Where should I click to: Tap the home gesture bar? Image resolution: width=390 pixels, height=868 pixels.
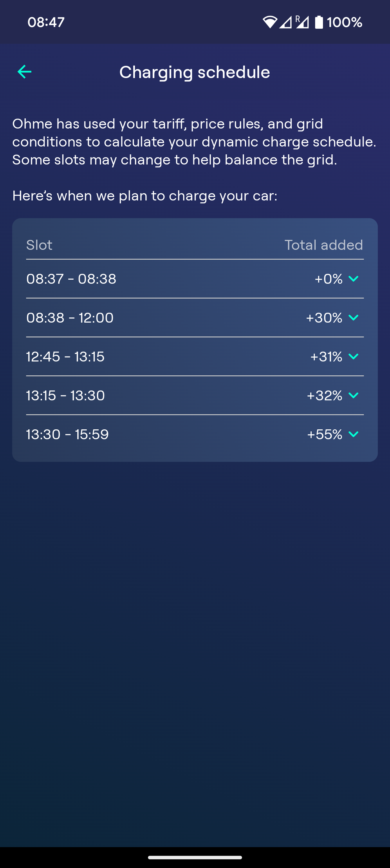point(195,857)
